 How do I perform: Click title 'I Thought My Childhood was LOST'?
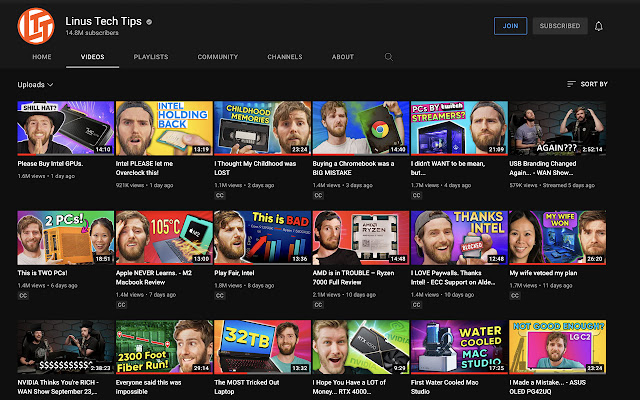point(255,168)
